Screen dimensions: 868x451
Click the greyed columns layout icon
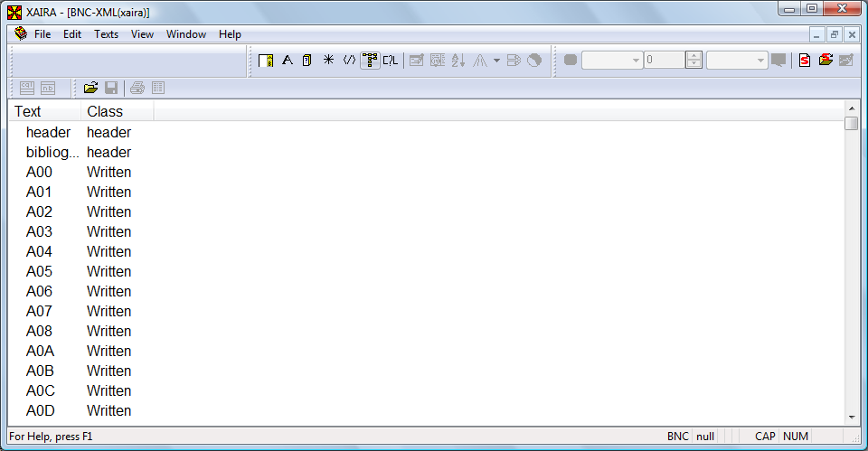coord(158,88)
